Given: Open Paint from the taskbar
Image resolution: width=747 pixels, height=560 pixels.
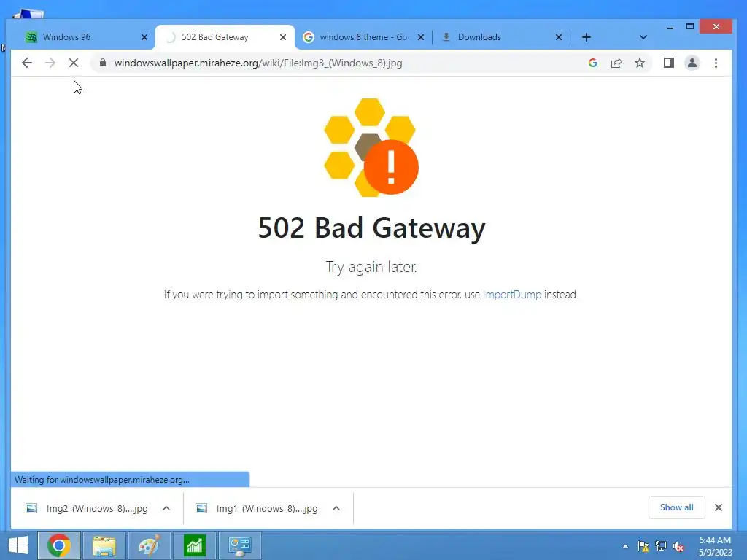Looking at the screenshot, I should tap(150, 545).
